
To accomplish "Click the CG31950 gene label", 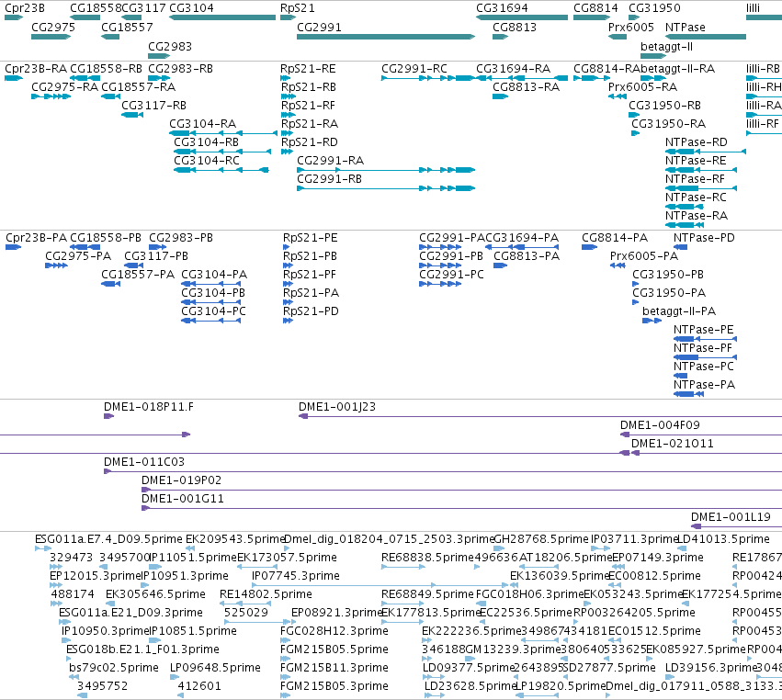I will (654, 8).
